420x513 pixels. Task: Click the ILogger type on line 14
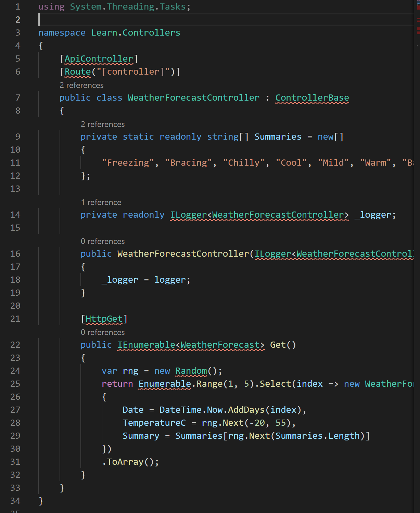click(x=188, y=215)
